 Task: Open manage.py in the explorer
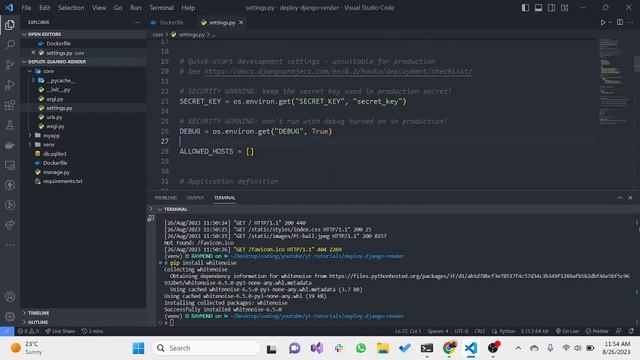(x=56, y=172)
